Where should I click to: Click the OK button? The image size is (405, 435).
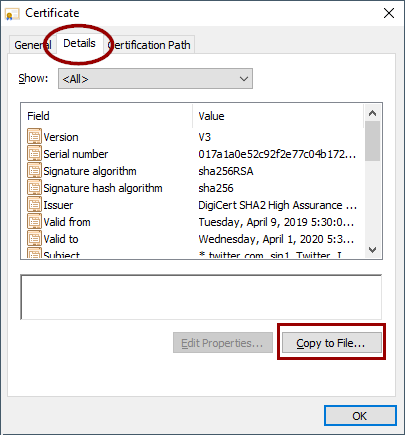point(360,416)
